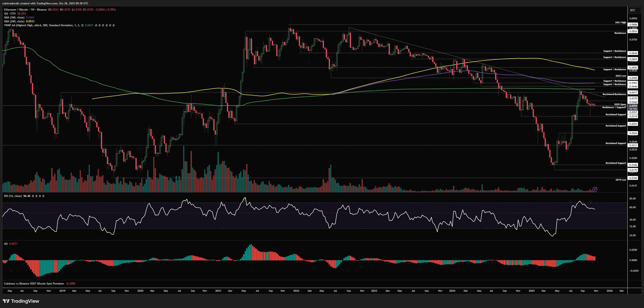Select the AO indicator pane label
Screen dimensions: 644x308
pyautogui.click(x=6, y=244)
